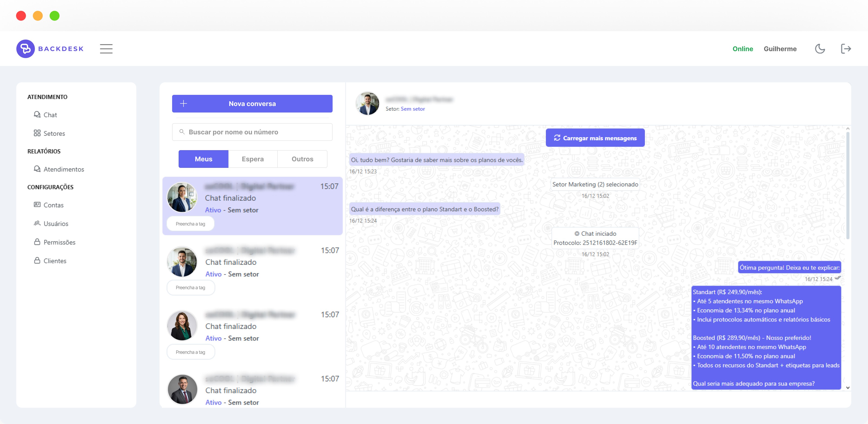Click the Sem setor link in header

[x=412, y=109]
